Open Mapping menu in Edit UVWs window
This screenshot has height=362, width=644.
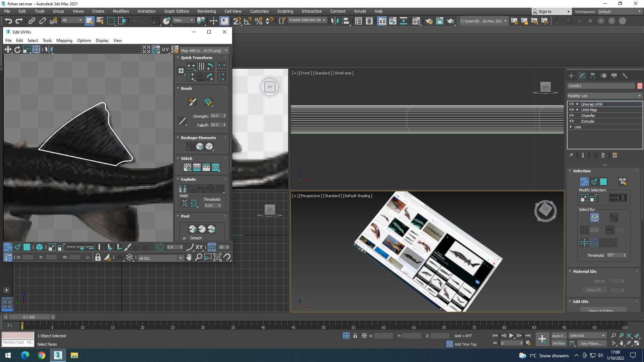64,41
